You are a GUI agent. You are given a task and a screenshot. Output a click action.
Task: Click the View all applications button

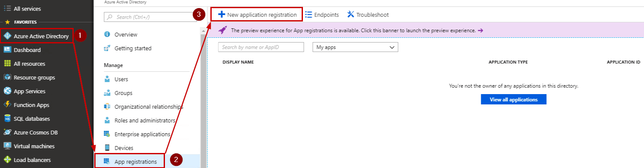[514, 100]
